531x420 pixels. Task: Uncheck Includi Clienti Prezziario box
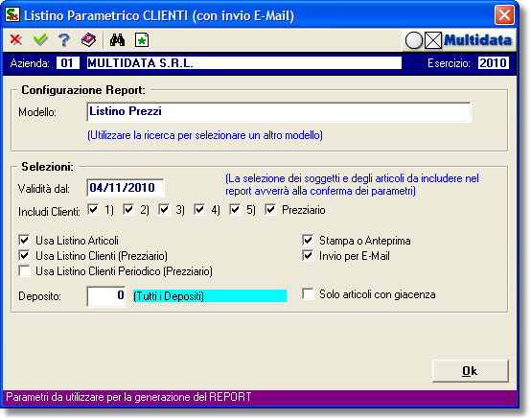[270, 209]
